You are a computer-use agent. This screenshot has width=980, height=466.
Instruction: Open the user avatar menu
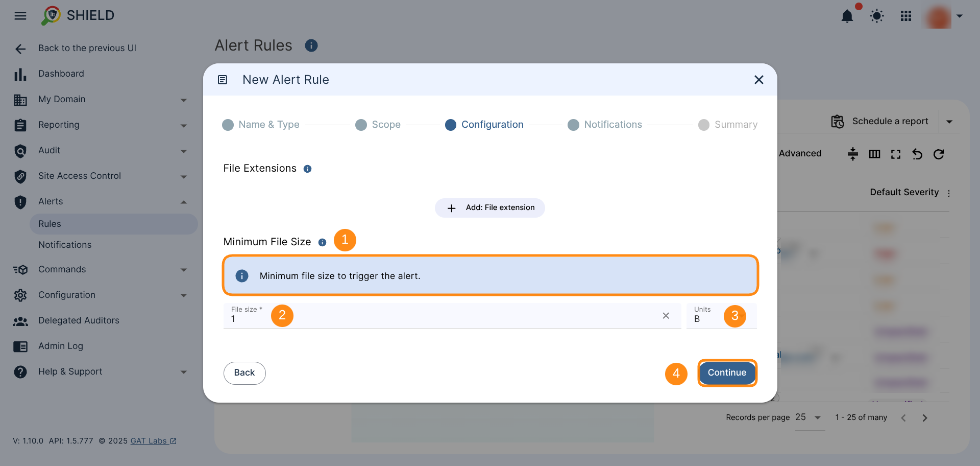(939, 16)
